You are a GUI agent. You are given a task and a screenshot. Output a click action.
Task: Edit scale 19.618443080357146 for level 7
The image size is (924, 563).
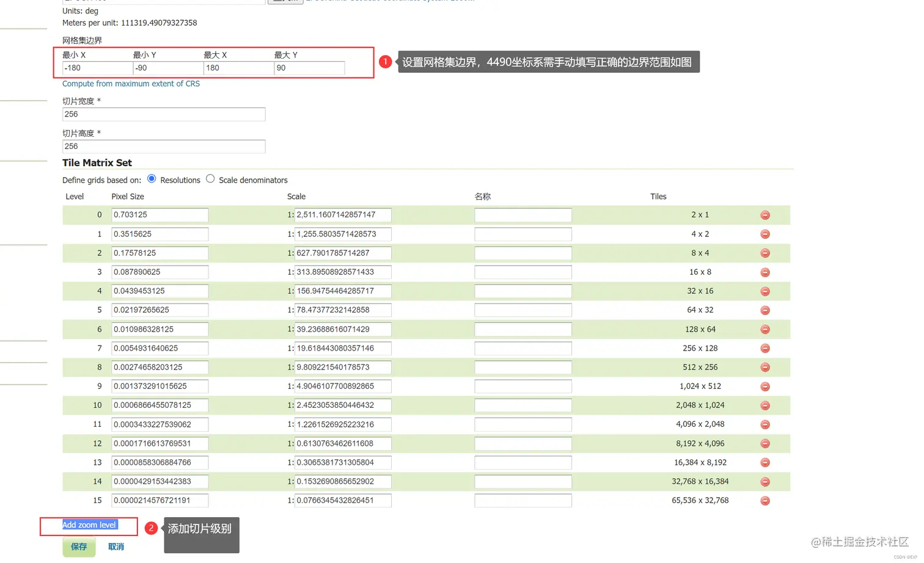(343, 348)
